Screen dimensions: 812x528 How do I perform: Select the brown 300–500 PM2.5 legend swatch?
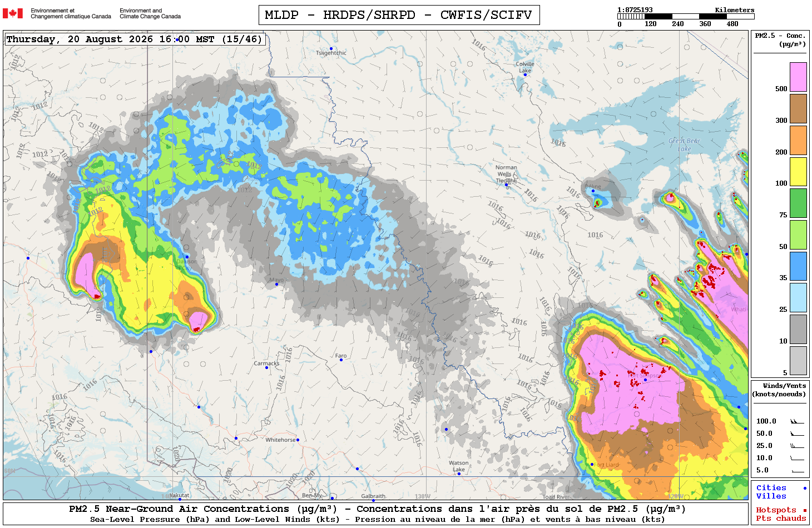coord(798,108)
